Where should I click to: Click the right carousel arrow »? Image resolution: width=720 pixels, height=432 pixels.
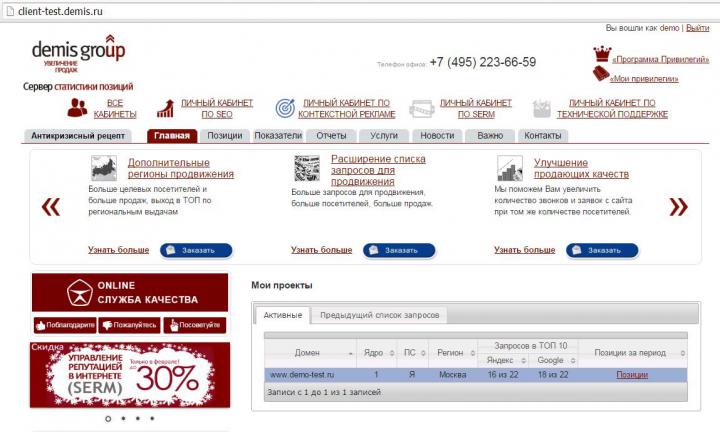pos(678,207)
